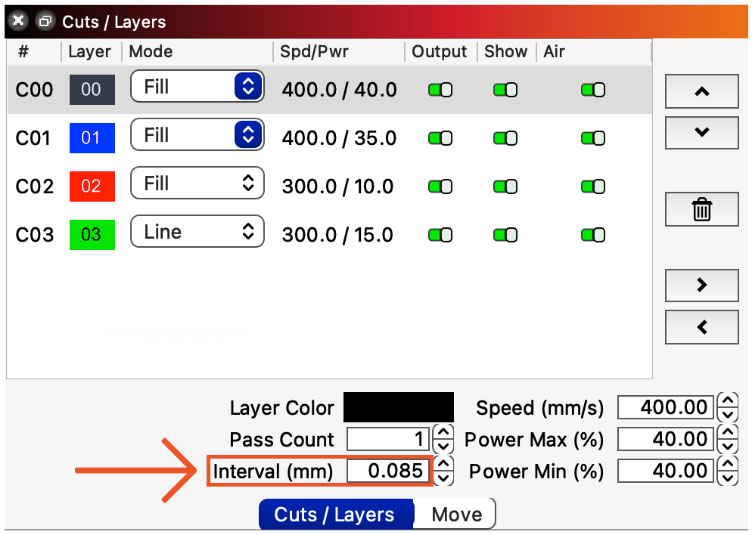Open the black Layer Color picker

[399, 407]
